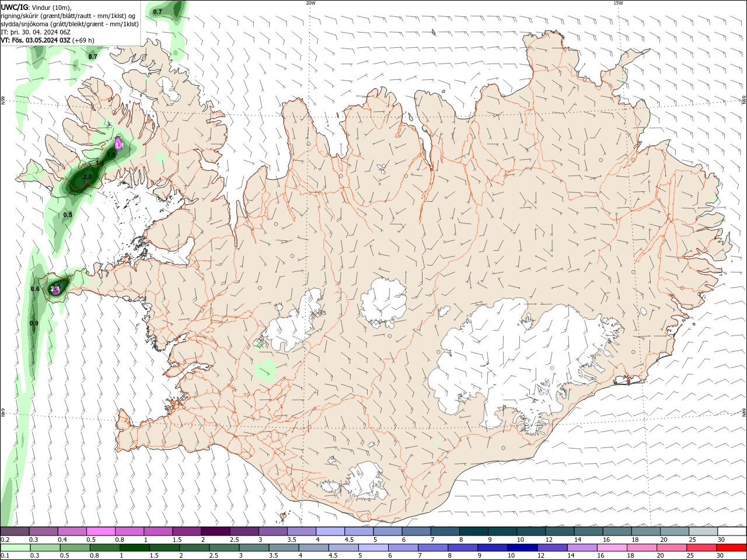Pick the light lavender 4 swatch, upper scale
The image size is (747, 560).
click(x=330, y=531)
